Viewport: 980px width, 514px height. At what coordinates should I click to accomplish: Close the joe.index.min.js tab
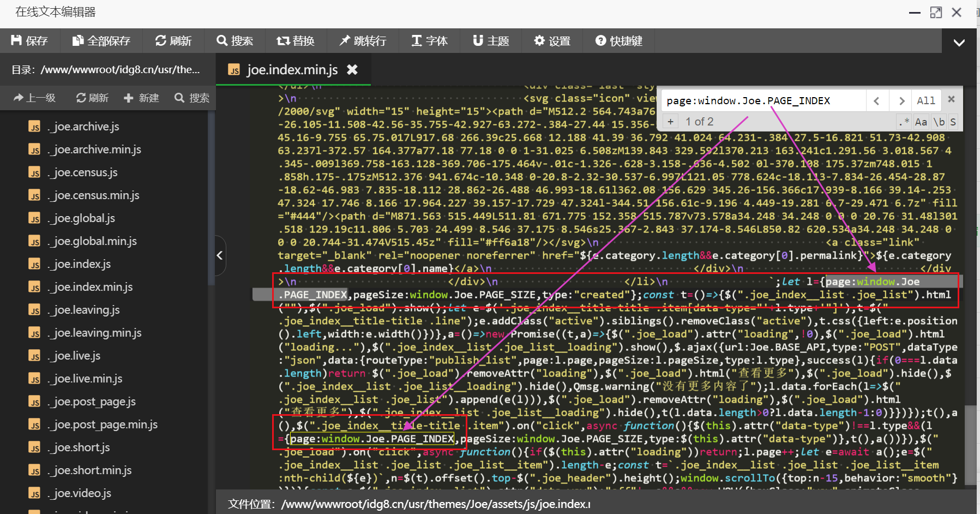pos(352,70)
